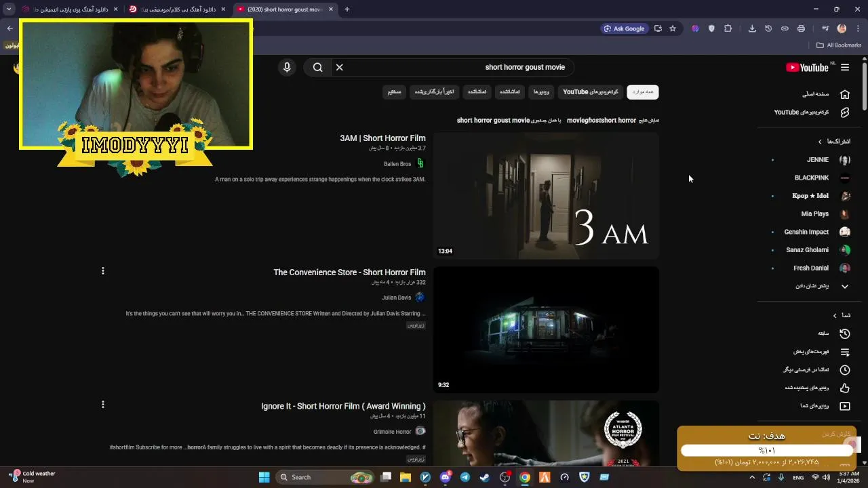Click the YouTube logo
The image size is (868, 488).
click(807, 67)
